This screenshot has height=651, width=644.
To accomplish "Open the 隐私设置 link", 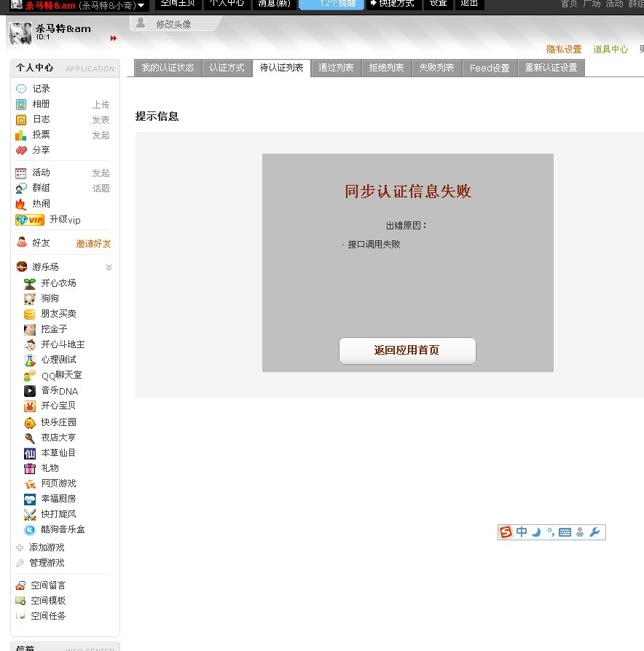I will (x=564, y=50).
